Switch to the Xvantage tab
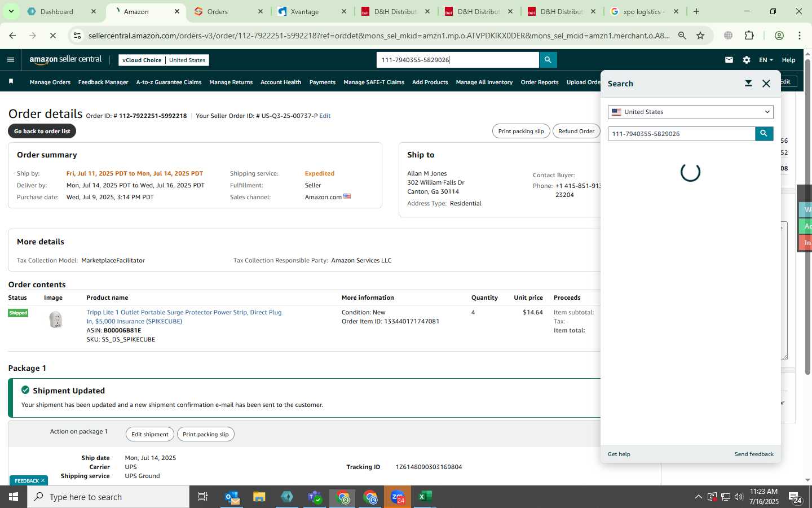The image size is (812, 508). coord(312,11)
